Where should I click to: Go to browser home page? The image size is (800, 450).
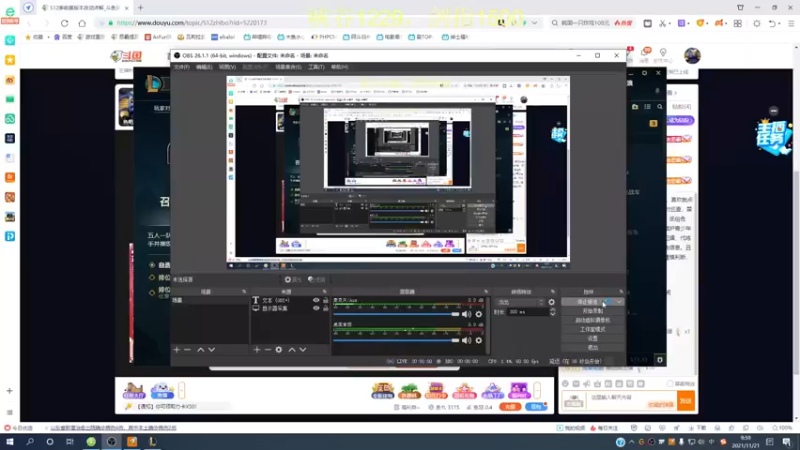[x=82, y=23]
